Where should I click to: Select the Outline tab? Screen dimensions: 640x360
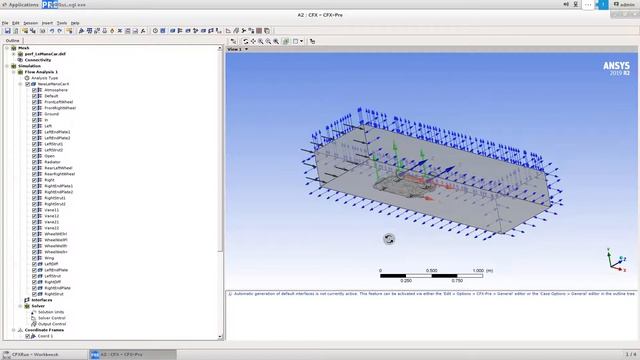(x=12, y=40)
